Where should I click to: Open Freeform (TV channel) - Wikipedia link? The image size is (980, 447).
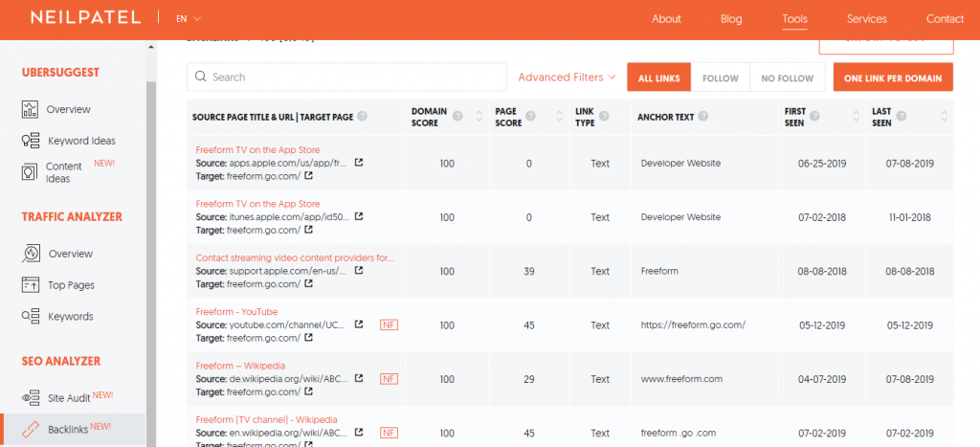pyautogui.click(x=266, y=419)
